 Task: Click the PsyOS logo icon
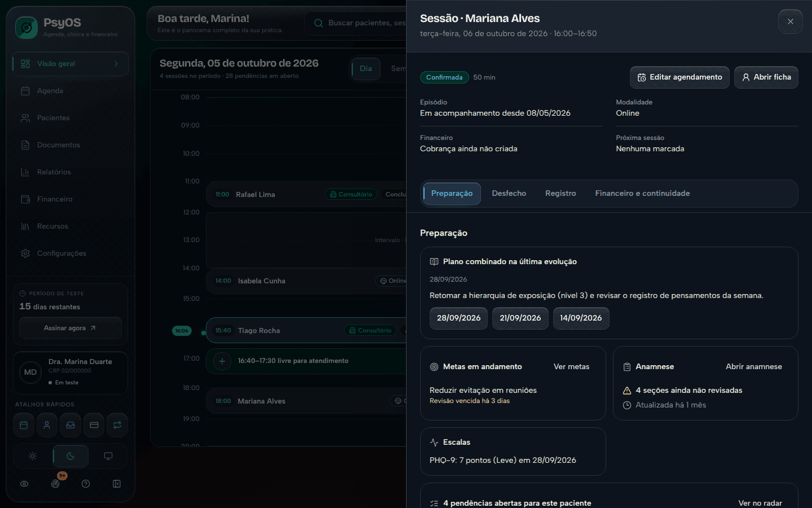click(27, 27)
